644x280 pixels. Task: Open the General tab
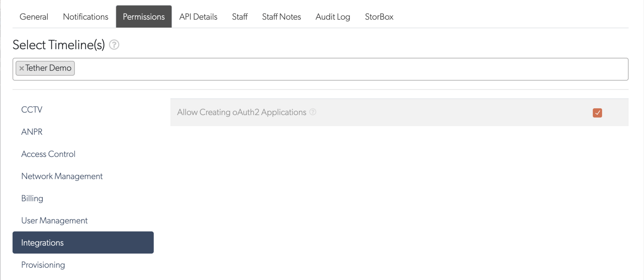point(34,17)
